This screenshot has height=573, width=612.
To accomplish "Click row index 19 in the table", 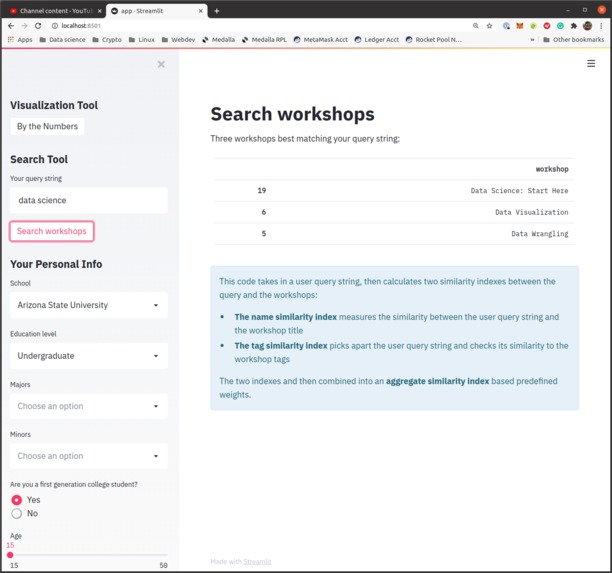I will click(x=262, y=190).
